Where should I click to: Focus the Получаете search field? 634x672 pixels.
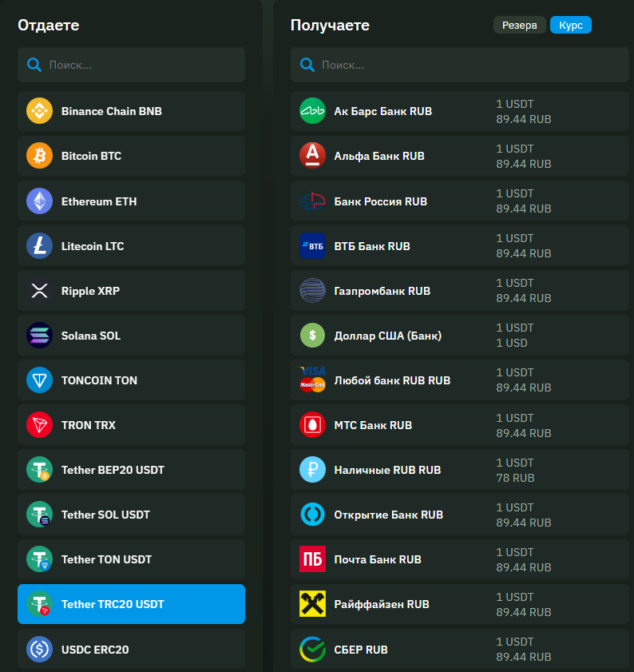[460, 65]
